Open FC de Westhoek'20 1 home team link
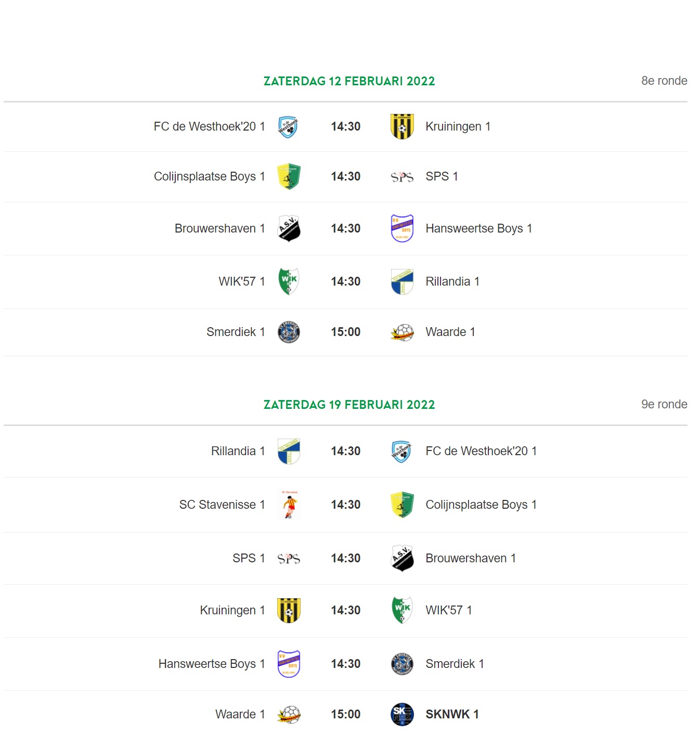 pos(209,126)
